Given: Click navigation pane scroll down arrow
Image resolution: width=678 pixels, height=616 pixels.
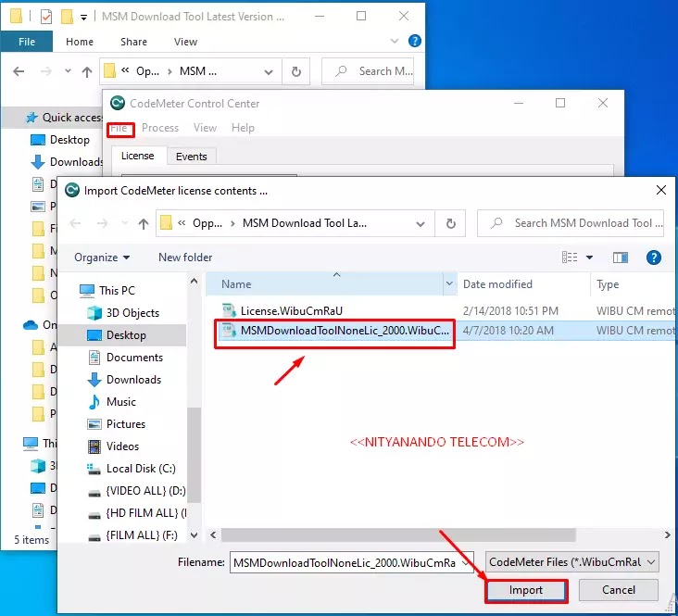Looking at the screenshot, I should click(x=195, y=535).
